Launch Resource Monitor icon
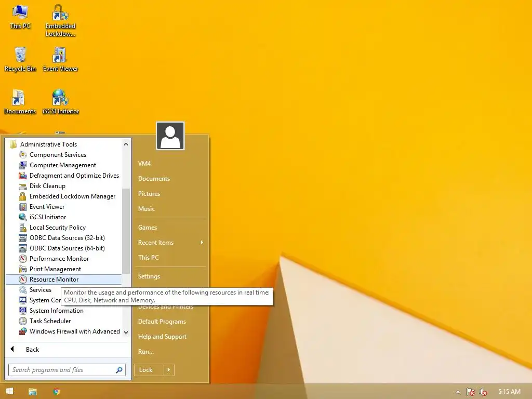 (23, 280)
